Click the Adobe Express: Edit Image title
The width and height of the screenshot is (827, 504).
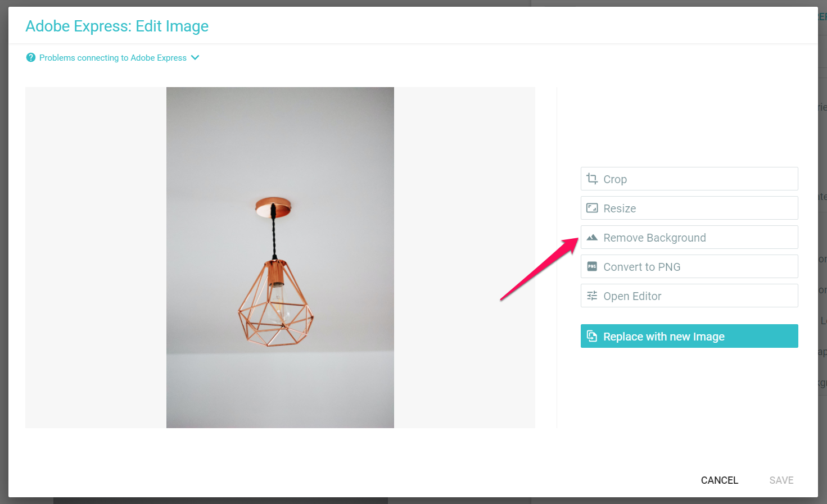117,26
